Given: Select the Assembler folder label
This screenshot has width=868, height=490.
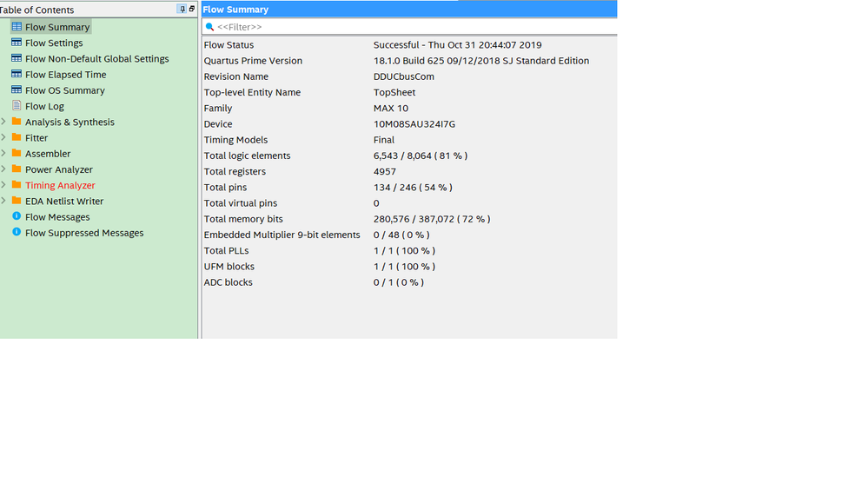Looking at the screenshot, I should click(x=48, y=154).
